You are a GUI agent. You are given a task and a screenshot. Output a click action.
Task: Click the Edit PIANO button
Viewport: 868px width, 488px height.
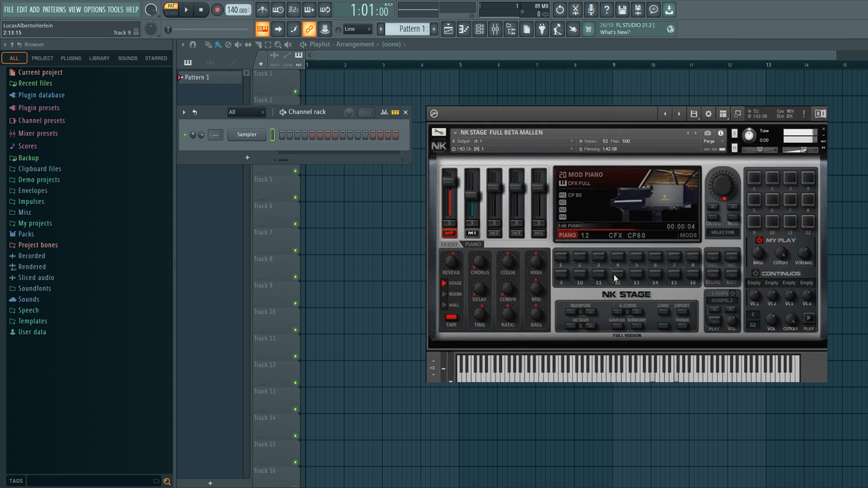click(x=570, y=226)
